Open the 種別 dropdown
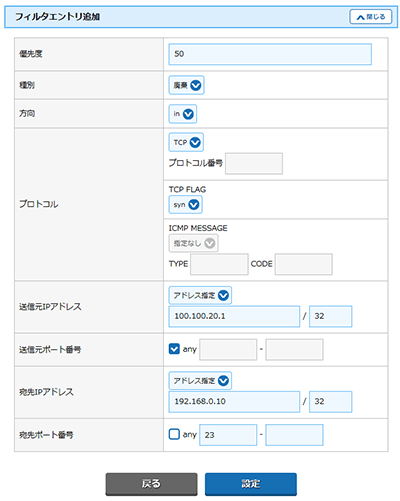 coord(186,85)
